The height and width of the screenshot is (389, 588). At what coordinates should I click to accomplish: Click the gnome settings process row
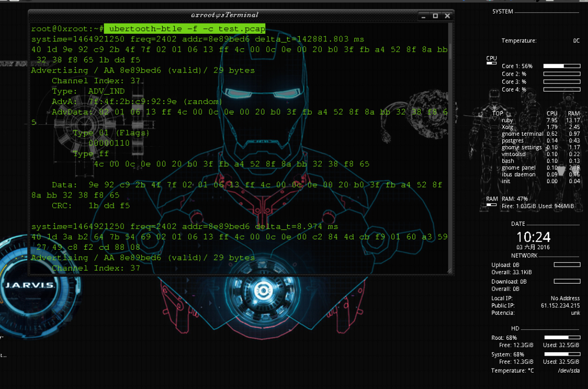[541, 147]
